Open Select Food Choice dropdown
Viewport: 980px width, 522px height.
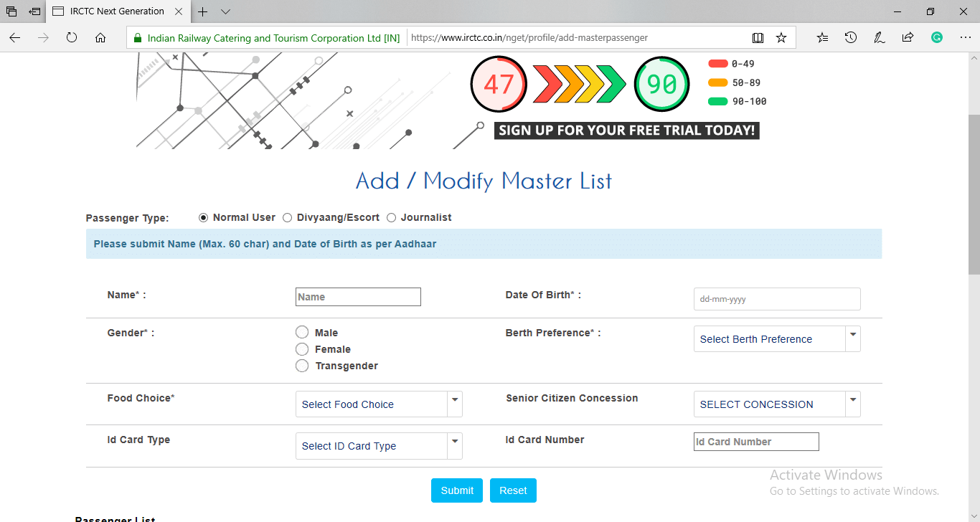coord(379,404)
